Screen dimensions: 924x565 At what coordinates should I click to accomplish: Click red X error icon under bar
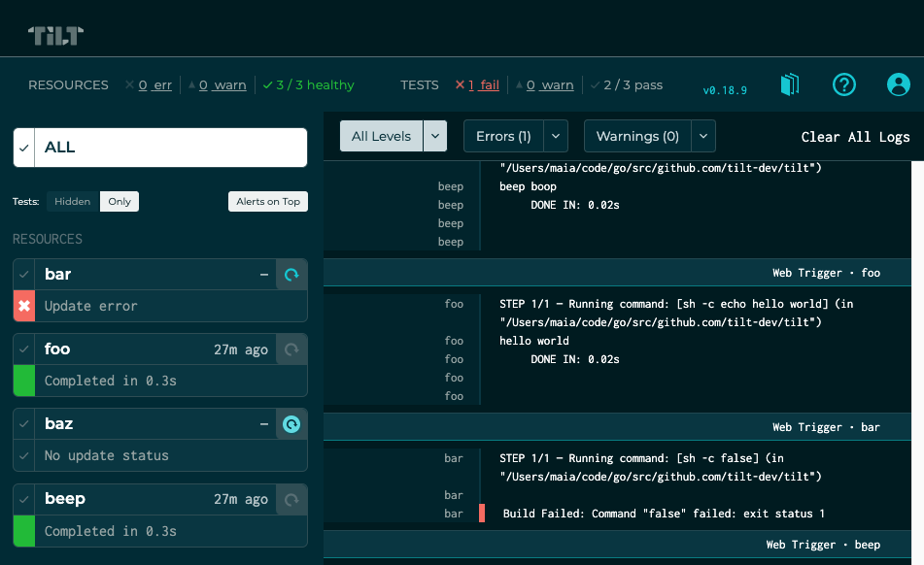[24, 306]
